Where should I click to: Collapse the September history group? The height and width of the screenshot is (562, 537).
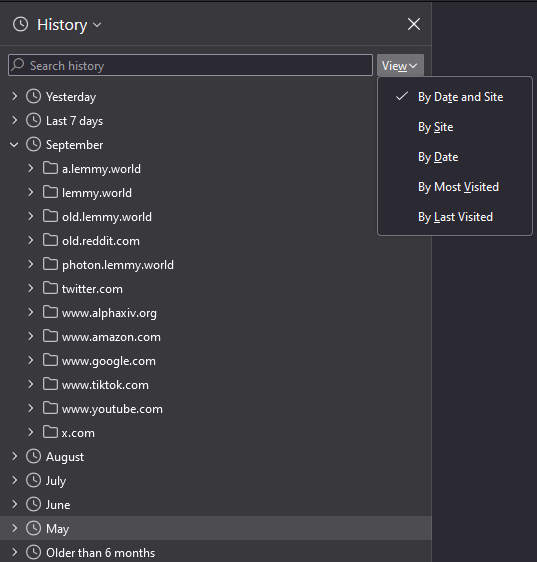(x=14, y=144)
